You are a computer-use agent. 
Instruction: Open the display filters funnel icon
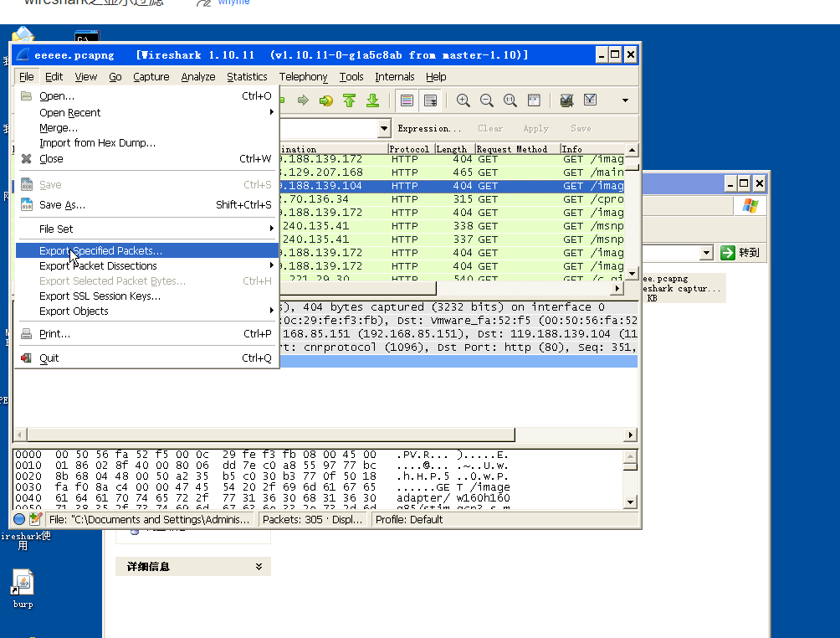tap(590, 100)
